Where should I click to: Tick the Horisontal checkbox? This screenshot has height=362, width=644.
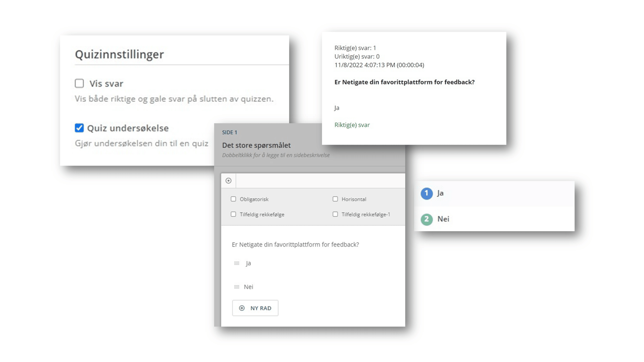[335, 199]
